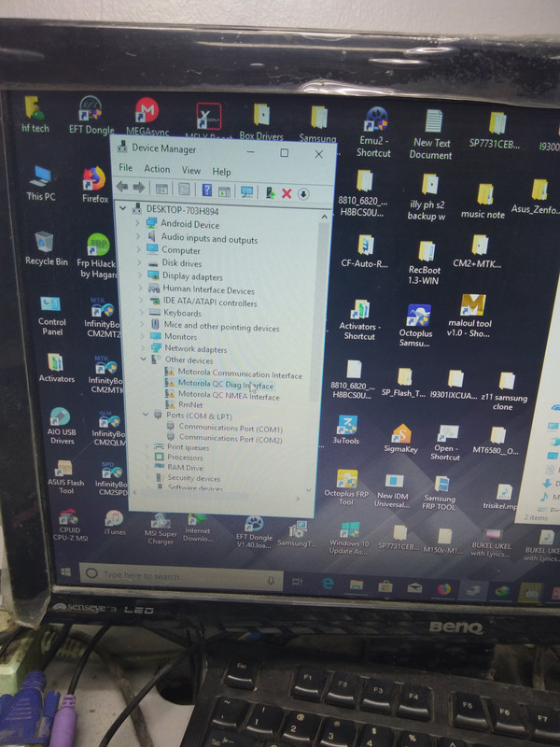Open the File menu in Device Manager

tap(126, 167)
